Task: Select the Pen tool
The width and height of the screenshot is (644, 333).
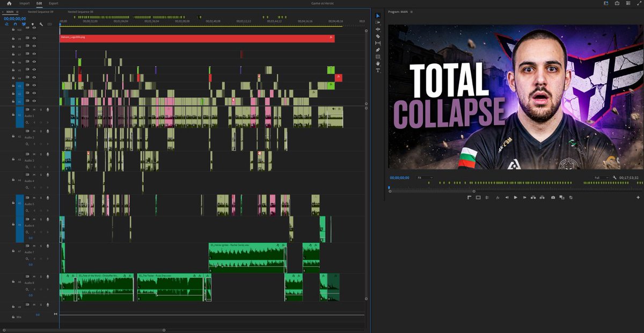Action: point(378,50)
